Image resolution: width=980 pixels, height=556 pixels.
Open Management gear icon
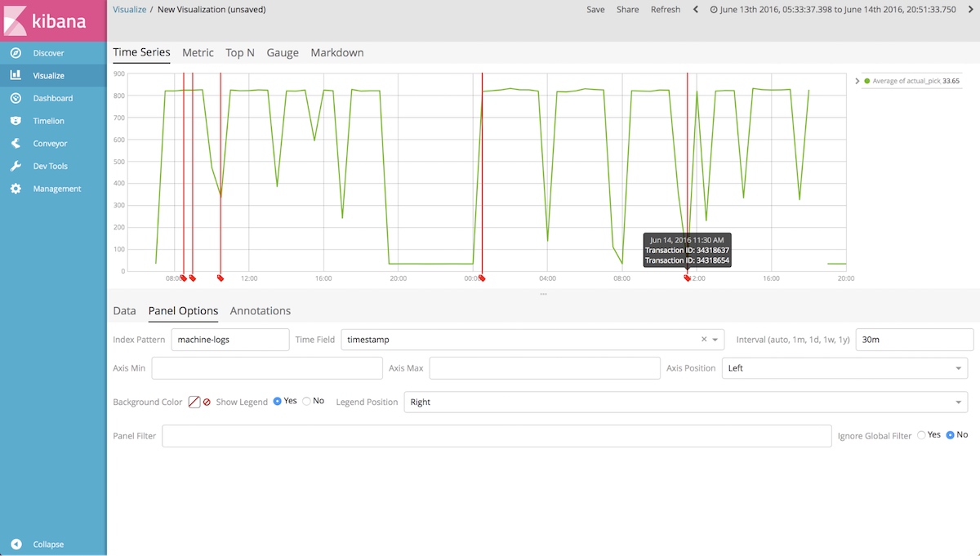click(16, 189)
